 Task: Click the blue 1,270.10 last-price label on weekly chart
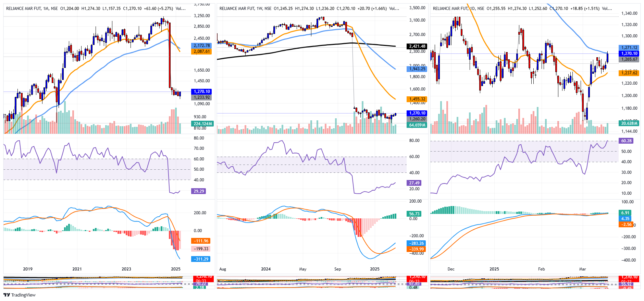(417, 113)
